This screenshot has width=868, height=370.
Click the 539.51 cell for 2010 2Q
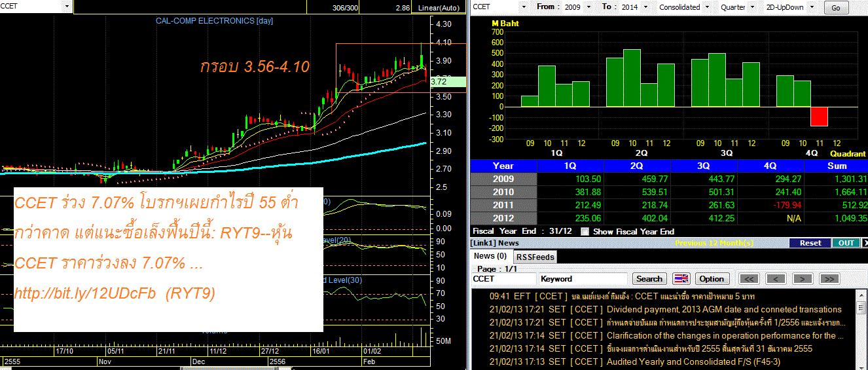coord(636,192)
